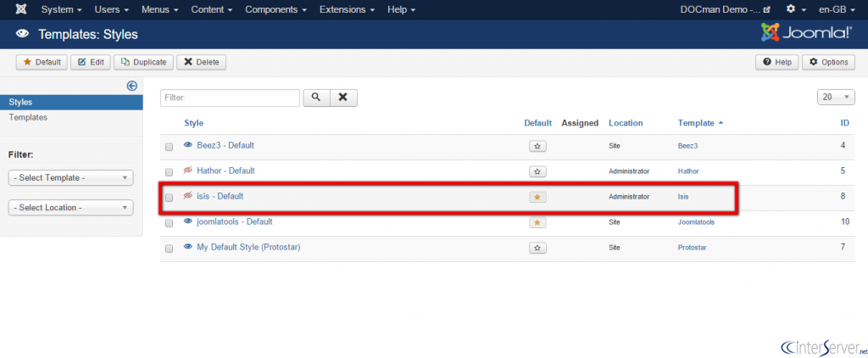The width and height of the screenshot is (868, 358).
Task: Click the Help toolbar button
Action: pyautogui.click(x=777, y=62)
